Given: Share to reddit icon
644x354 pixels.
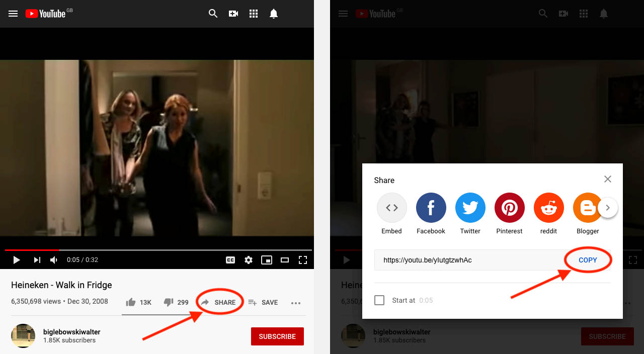Looking at the screenshot, I should tap(549, 208).
